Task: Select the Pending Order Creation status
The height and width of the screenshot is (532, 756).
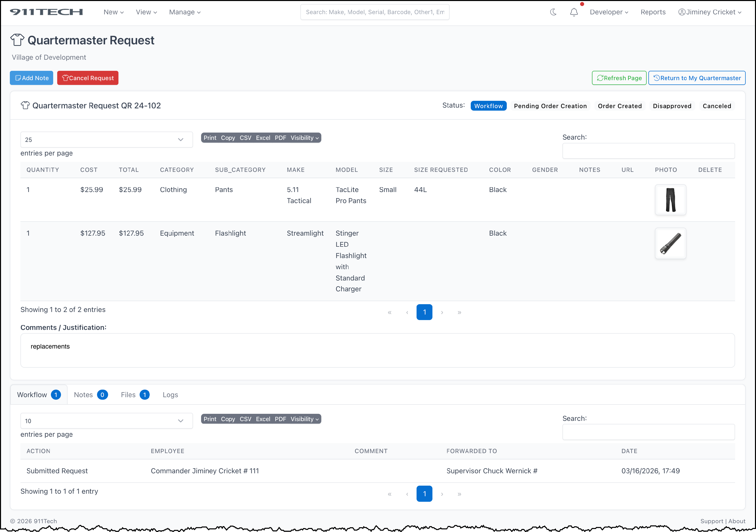Action: tap(550, 106)
